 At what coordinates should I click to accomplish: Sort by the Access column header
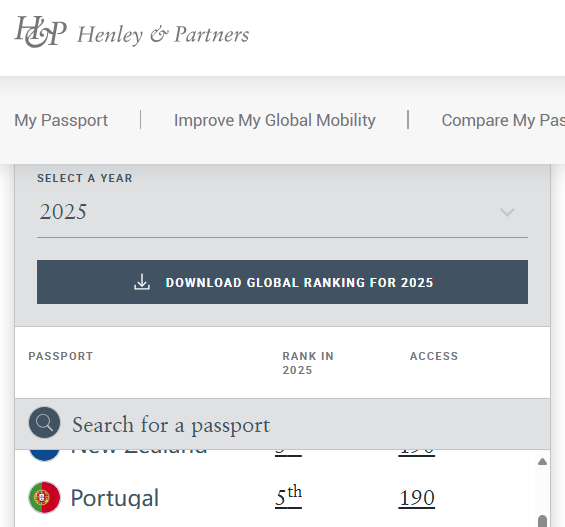434,356
